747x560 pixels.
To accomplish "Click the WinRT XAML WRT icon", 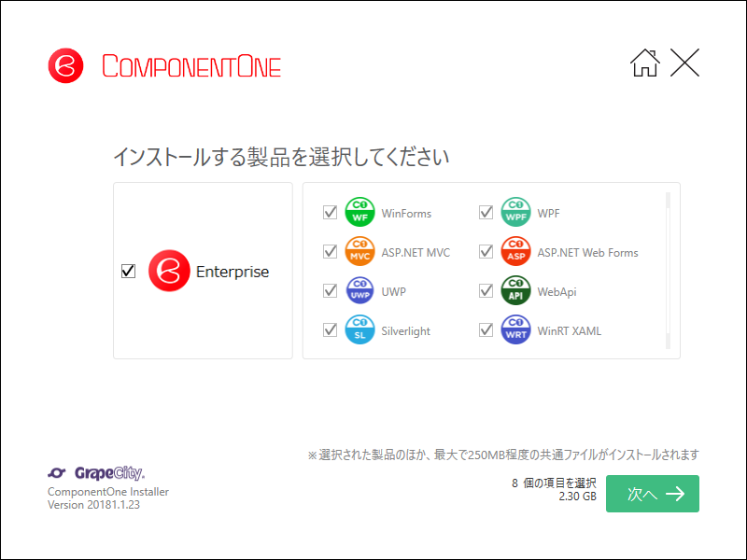I will (515, 329).
